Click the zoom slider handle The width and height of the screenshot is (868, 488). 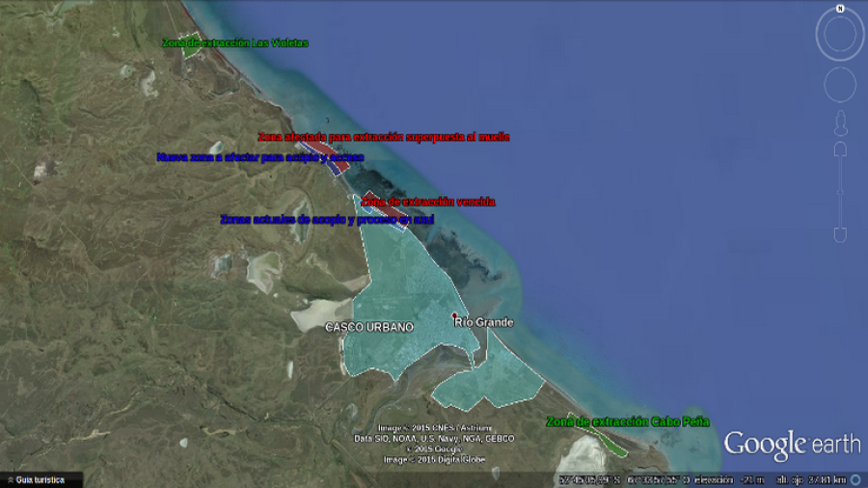click(840, 192)
